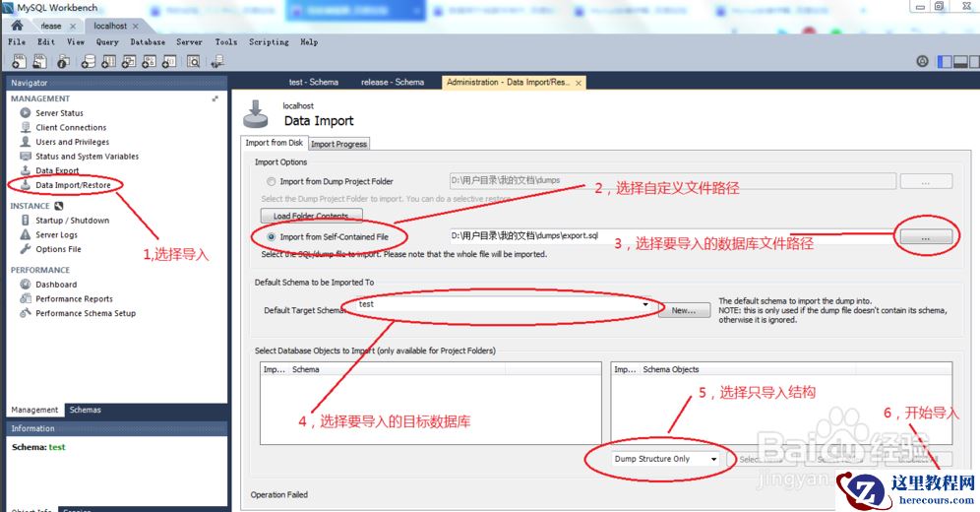Click the export.sql file path field
Viewport: 980px width, 512px height.
click(x=672, y=235)
